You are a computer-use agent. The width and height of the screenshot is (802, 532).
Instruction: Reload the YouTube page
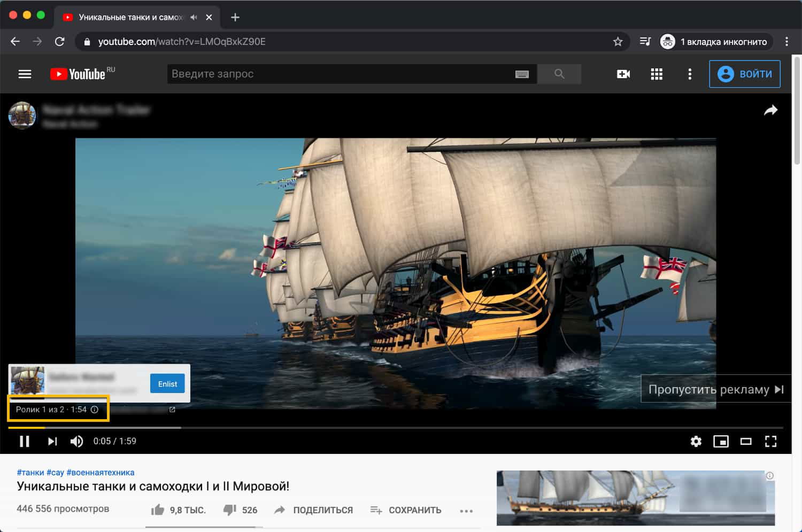point(59,42)
